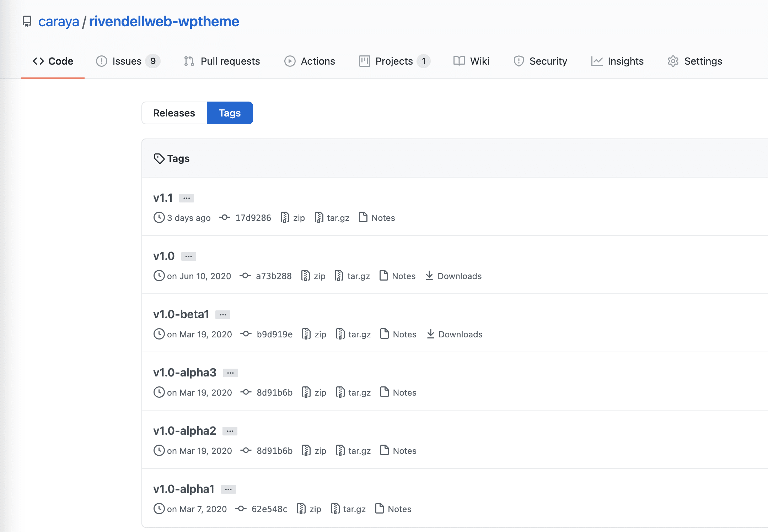The width and height of the screenshot is (768, 532).
Task: Select the blue Tags button
Action: [x=230, y=113]
